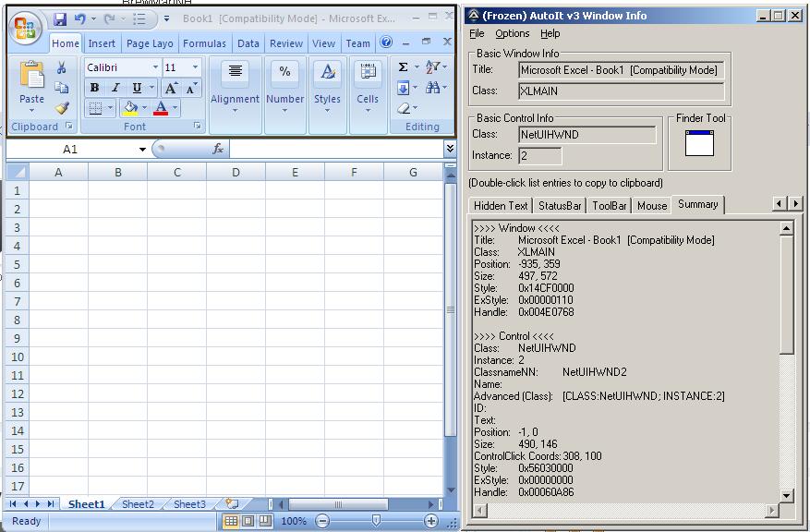This screenshot has width=810, height=532.
Task: Zoom out with the minus button
Action: (321, 521)
